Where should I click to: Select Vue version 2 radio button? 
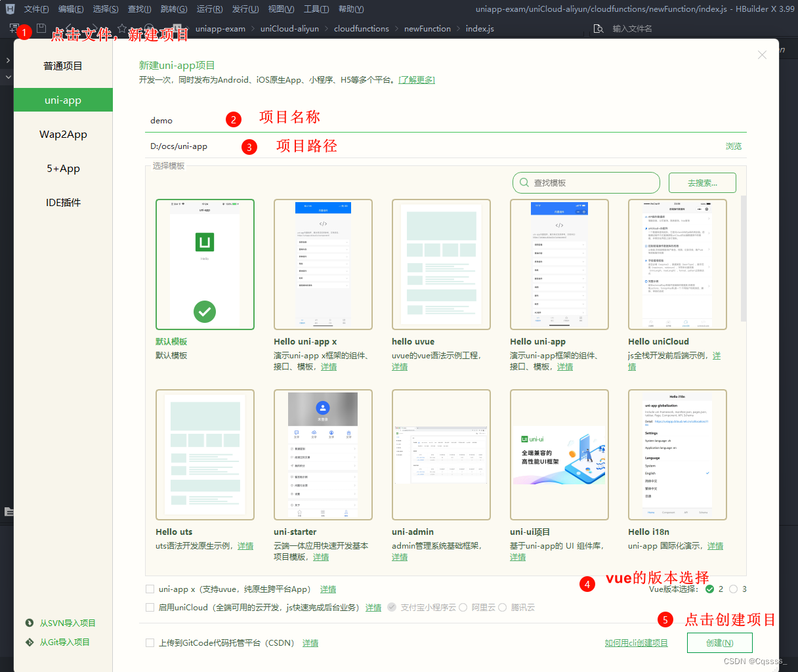[x=709, y=589]
